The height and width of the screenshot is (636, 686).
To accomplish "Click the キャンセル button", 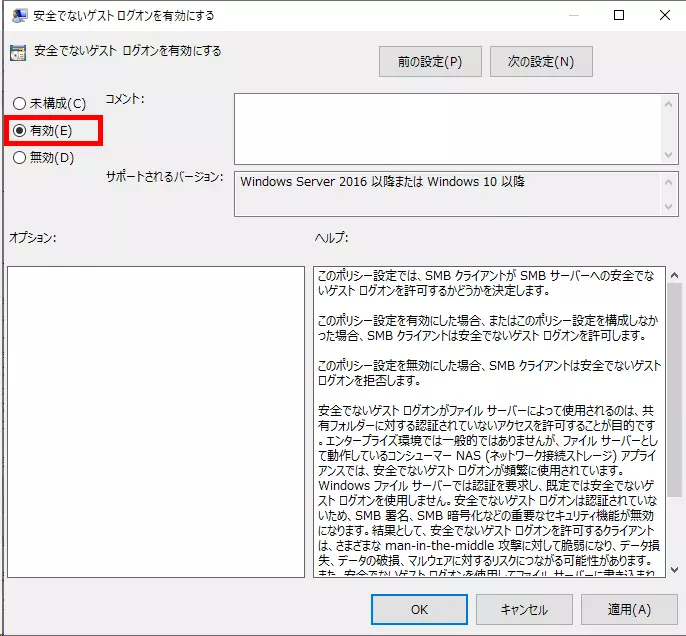I will tap(524, 609).
